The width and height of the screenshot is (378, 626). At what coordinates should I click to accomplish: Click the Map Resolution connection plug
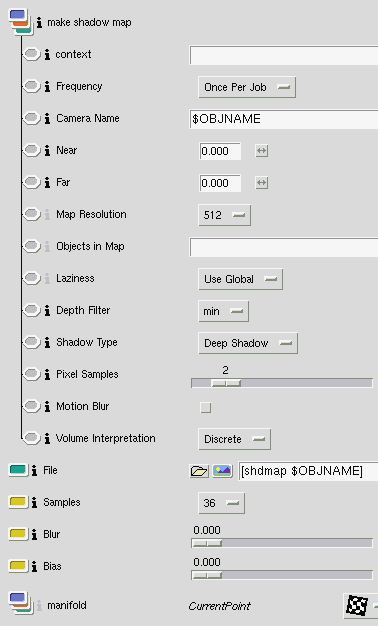tap(32, 214)
